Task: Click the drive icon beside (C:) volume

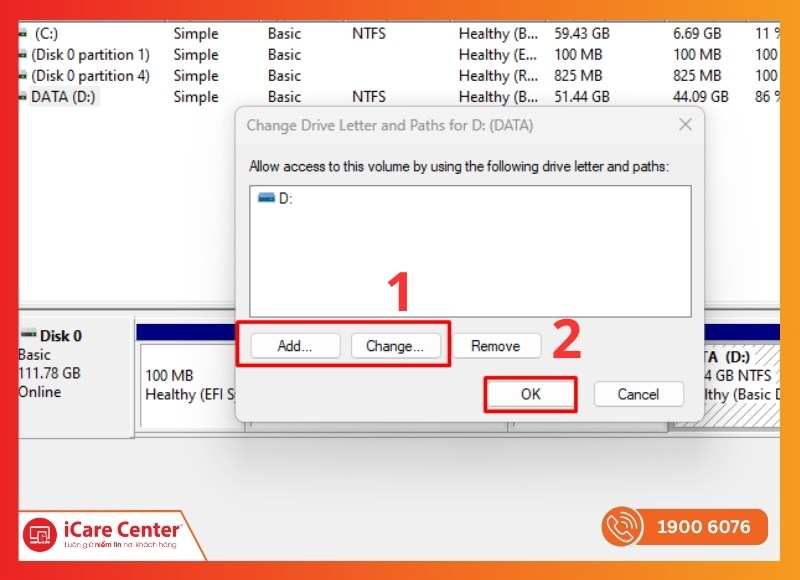Action: [x=22, y=34]
